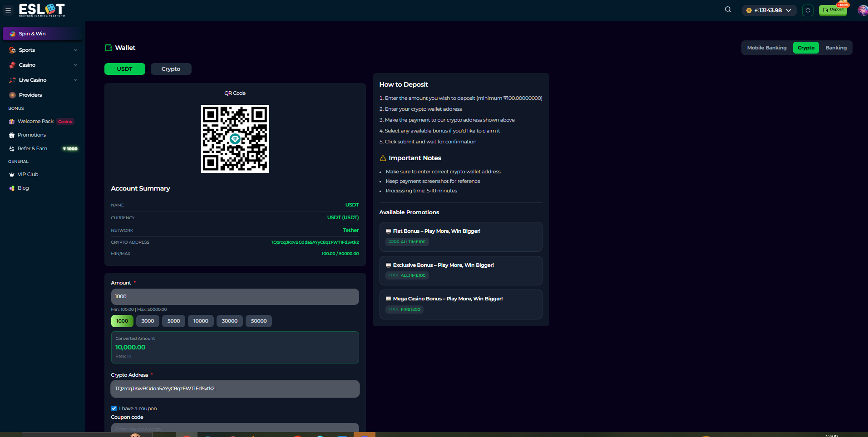The image size is (868, 437).
Task: Choose the 1000 quick amount
Action: [x=122, y=321]
